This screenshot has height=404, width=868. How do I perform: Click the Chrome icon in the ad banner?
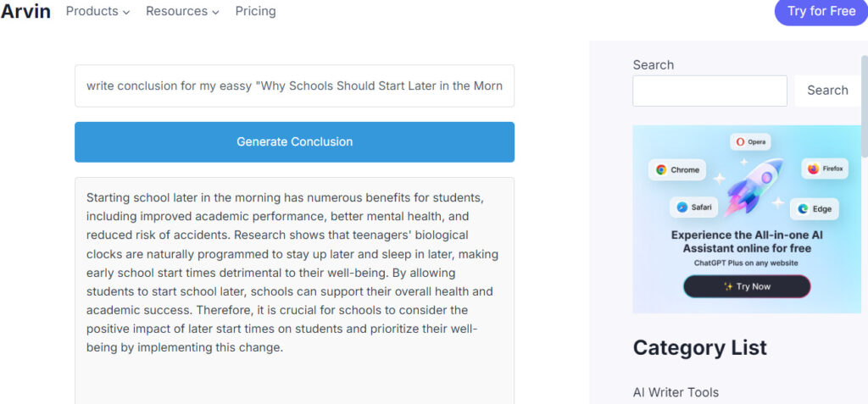661,170
